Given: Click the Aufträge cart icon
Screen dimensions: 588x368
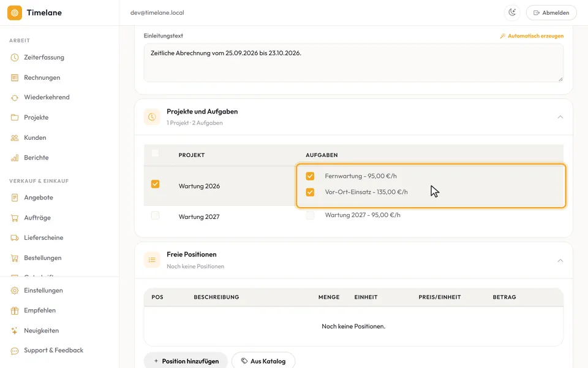Looking at the screenshot, I should tap(15, 218).
